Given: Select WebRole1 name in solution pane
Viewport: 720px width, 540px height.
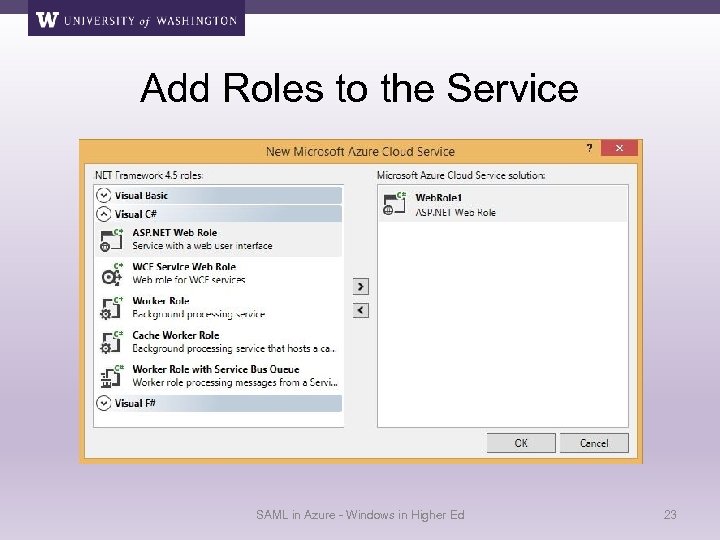Looking at the screenshot, I should click(x=439, y=198).
